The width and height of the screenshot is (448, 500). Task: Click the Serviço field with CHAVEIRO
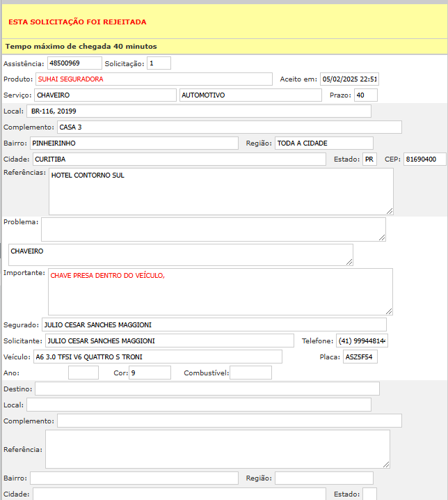[105, 95]
